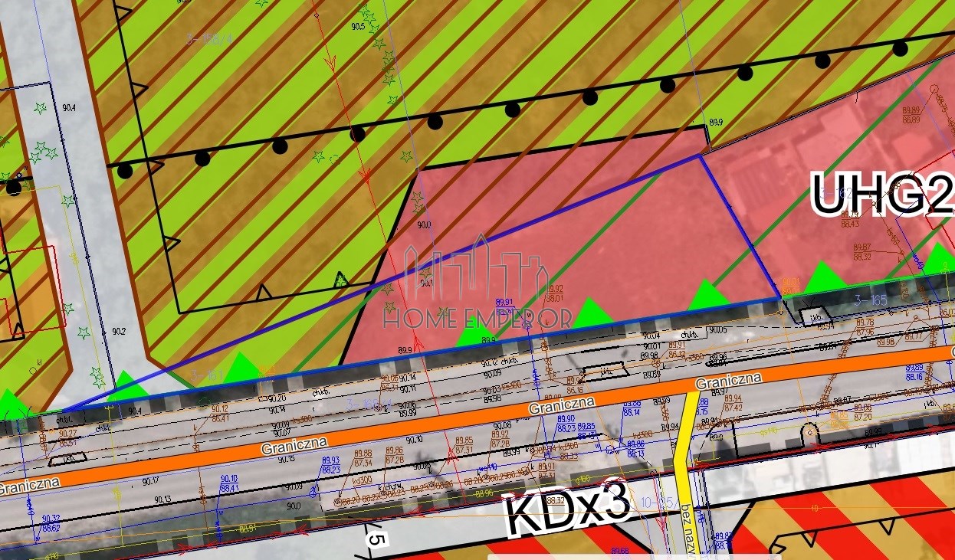
Task: Click the KDx3 road zone label
Action: pos(566,508)
